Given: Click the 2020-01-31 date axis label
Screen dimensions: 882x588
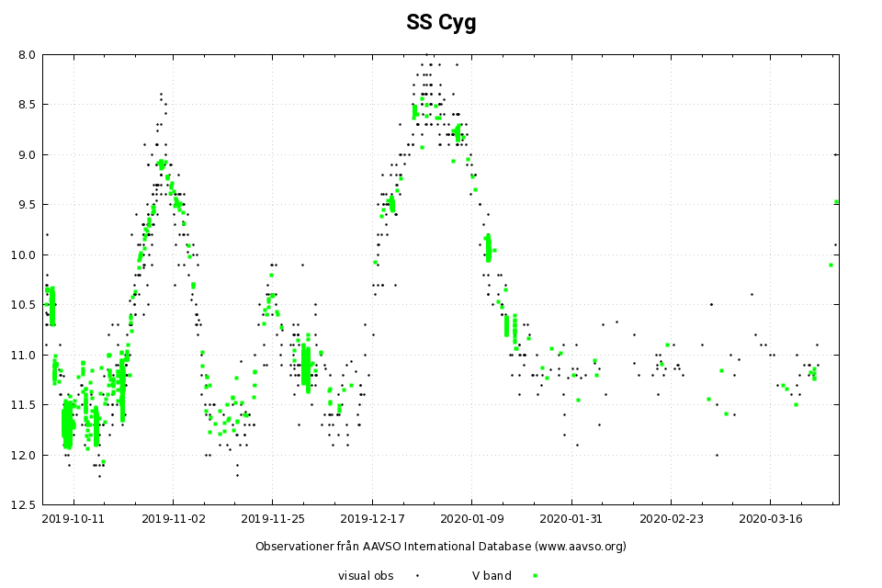Looking at the screenshot, I should (x=571, y=518).
